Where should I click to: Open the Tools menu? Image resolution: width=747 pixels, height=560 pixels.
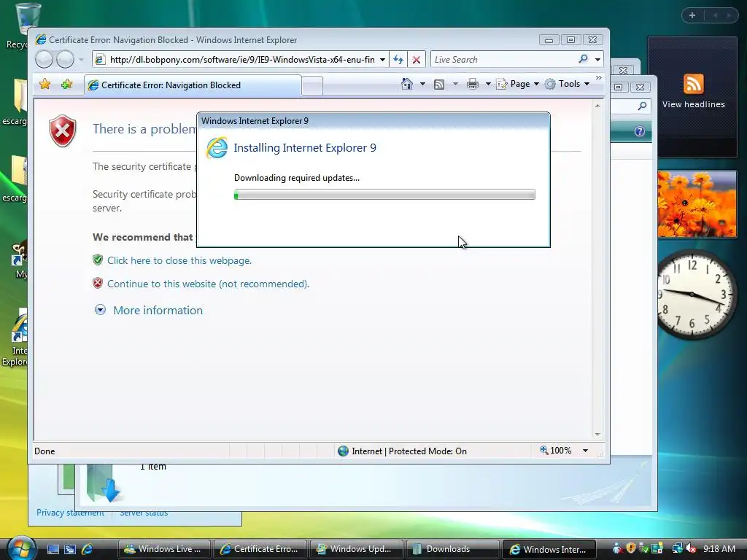(x=568, y=84)
